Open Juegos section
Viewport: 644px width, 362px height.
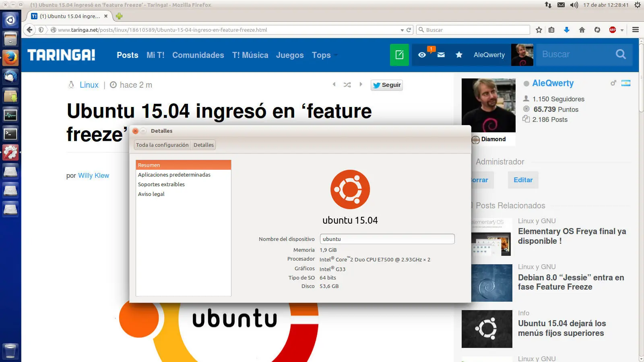click(290, 55)
